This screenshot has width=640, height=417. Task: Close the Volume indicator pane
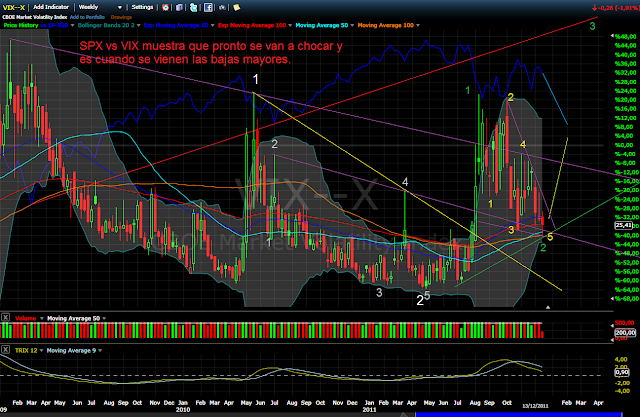coord(5,317)
